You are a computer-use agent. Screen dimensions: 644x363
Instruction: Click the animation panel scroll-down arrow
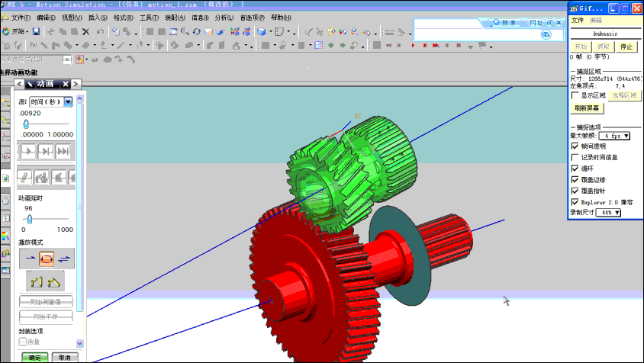(79, 343)
